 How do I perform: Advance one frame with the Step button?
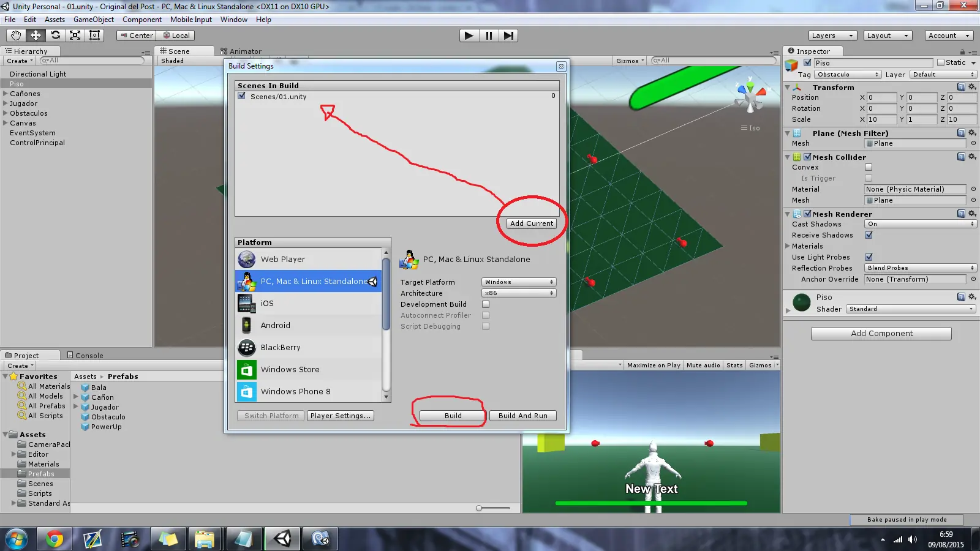(x=508, y=36)
